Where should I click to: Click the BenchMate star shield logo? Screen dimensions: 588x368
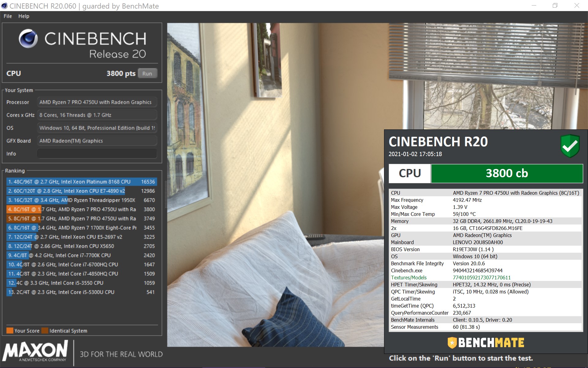452,343
